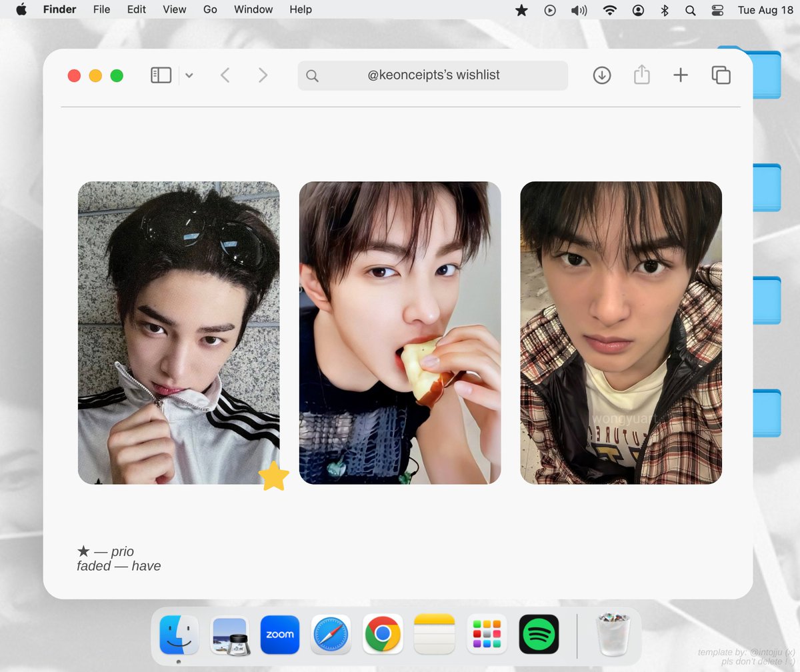This screenshot has width=800, height=672.
Task: Open Launchpad from the dock
Action: (487, 634)
